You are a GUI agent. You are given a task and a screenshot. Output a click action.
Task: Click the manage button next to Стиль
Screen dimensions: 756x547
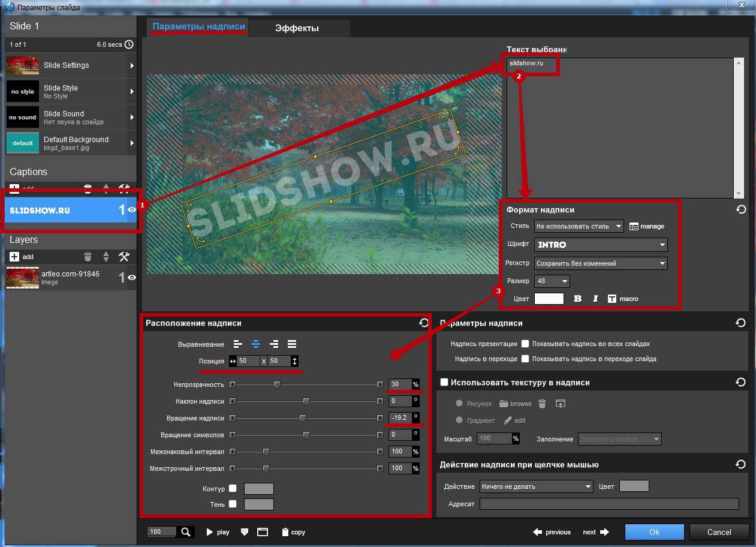tap(647, 226)
